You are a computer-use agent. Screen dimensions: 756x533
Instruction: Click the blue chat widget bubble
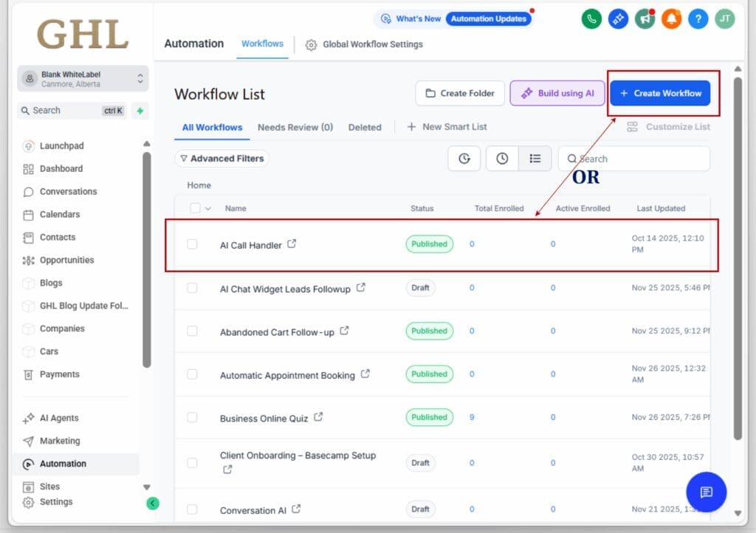(706, 492)
